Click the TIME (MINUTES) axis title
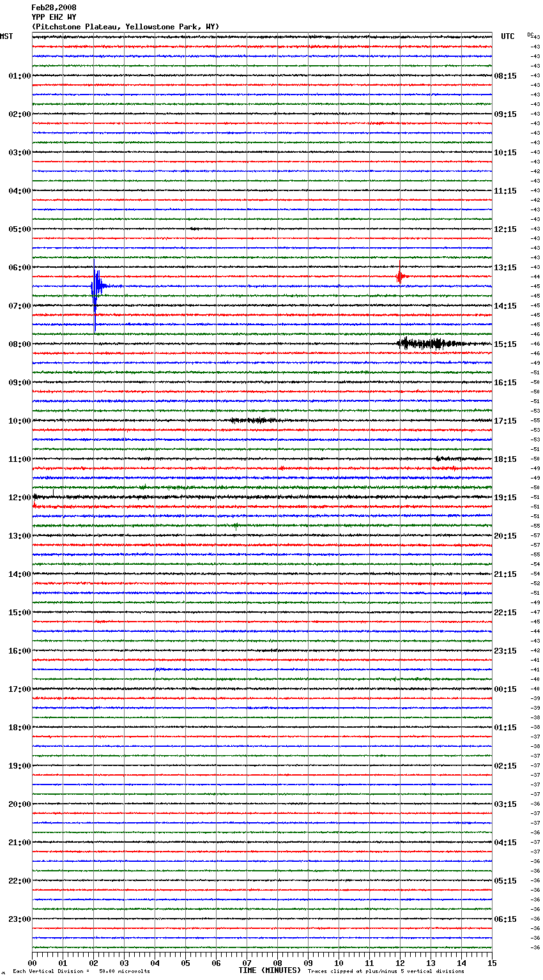This screenshot has height=980, width=543. click(x=270, y=970)
